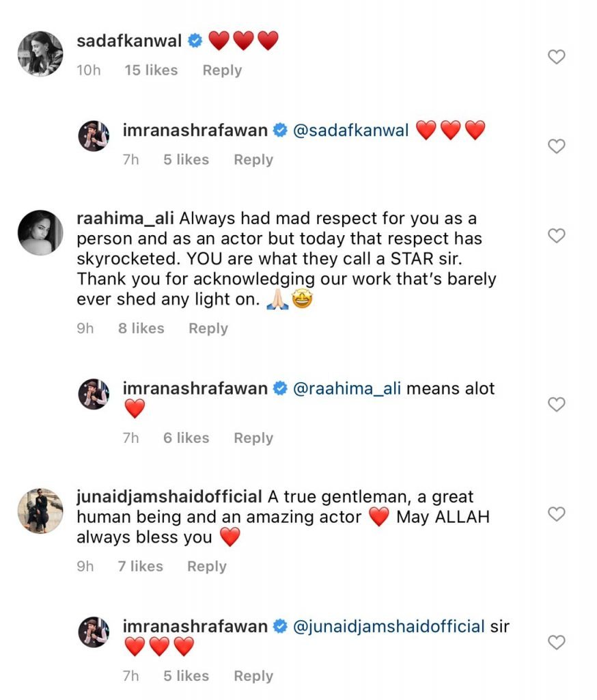The width and height of the screenshot is (597, 700).
Task: Like raahima_ali's comment with heart icon
Action: click(557, 236)
